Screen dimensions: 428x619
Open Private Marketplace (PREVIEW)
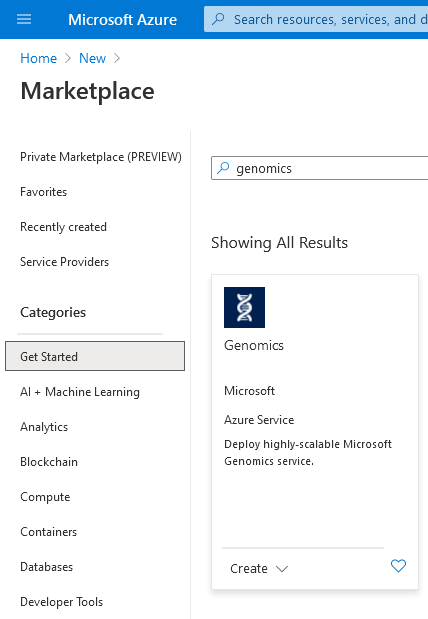(101, 157)
